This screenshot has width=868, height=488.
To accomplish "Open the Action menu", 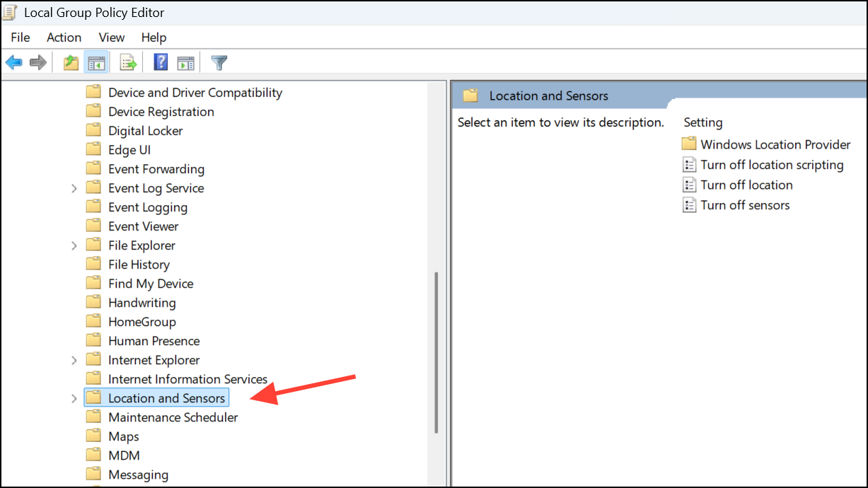I will 64,37.
